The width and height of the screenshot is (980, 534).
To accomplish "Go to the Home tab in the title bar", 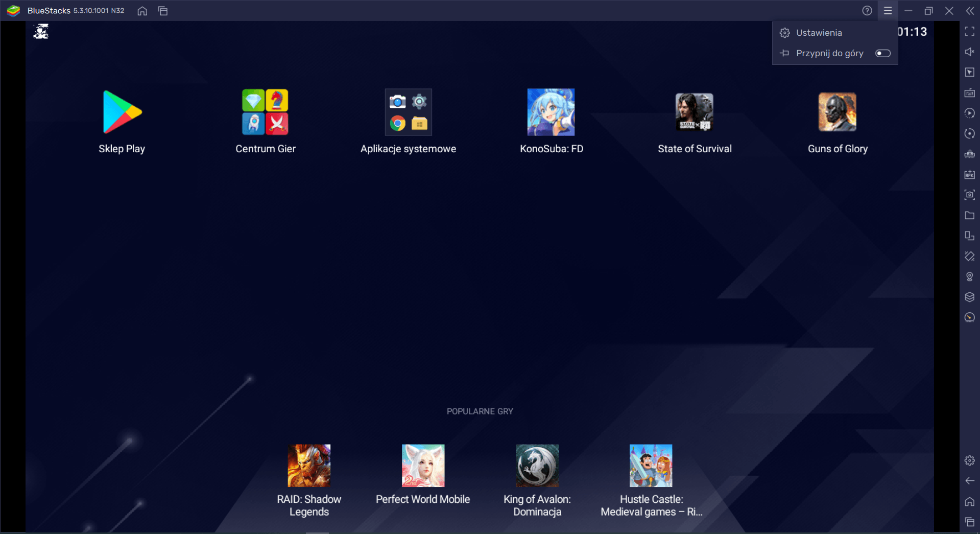I will coord(142,11).
